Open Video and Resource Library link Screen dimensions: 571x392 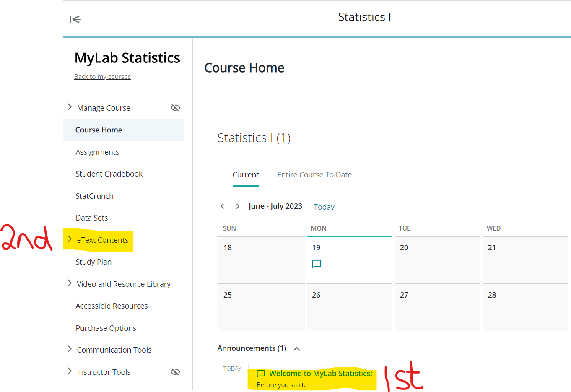pos(124,284)
